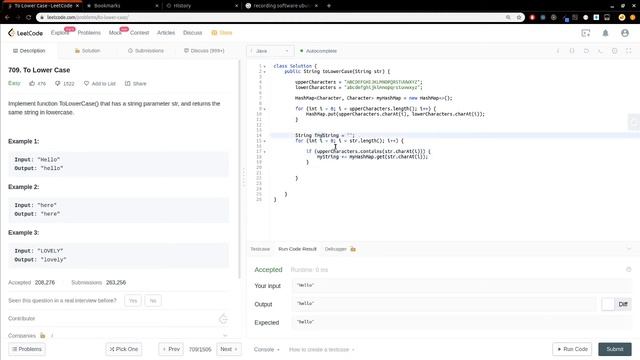Click the thumbs-down dislike icon
The image size is (640, 360).
coord(58,83)
